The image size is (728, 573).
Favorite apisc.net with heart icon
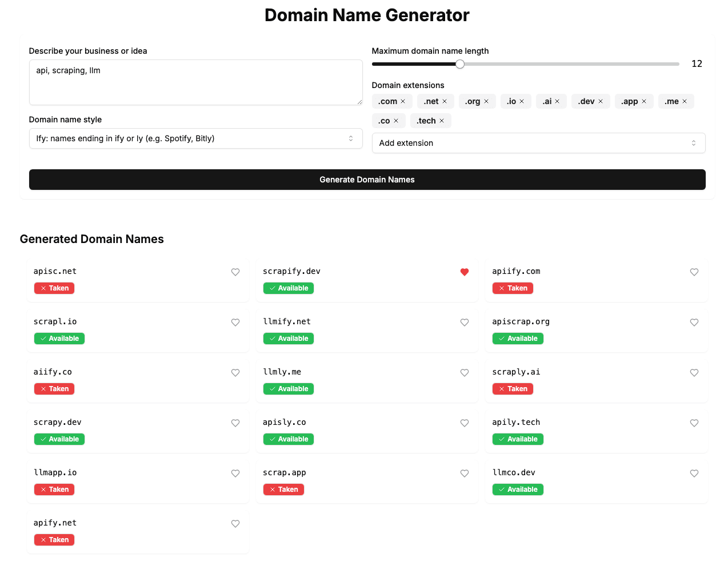click(235, 272)
